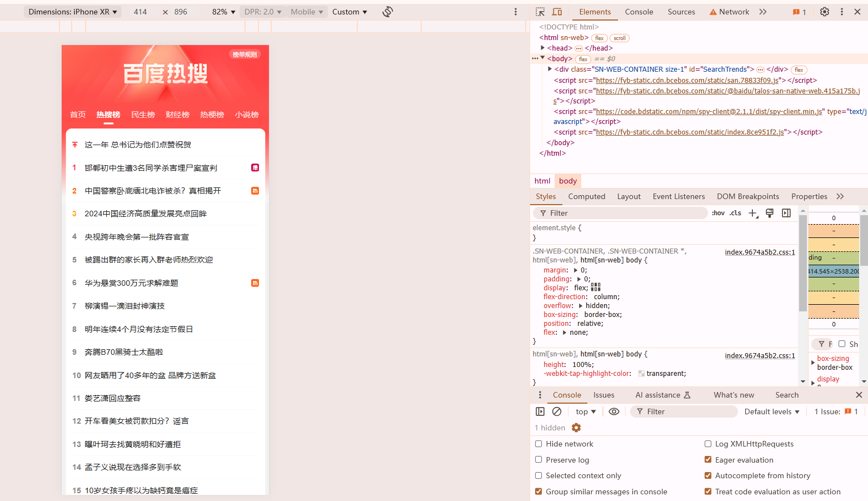The height and width of the screenshot is (501, 868).
Task: Expand the SN-WEB-CONTAINER div node
Action: [550, 69]
